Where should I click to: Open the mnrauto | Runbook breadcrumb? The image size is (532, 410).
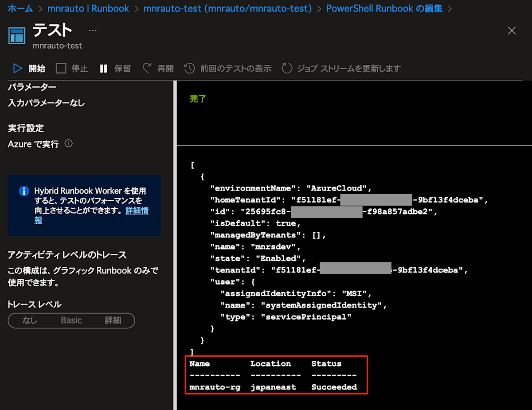(88, 8)
